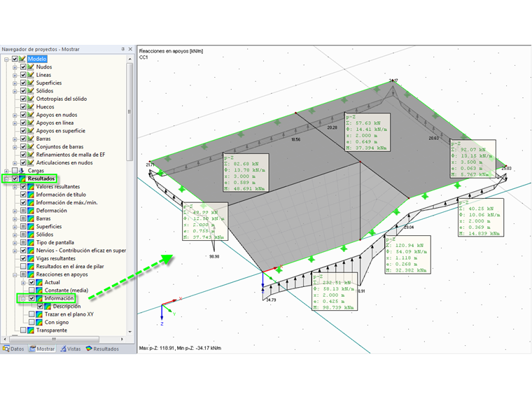The image size is (532, 399).
Task: Expand the Cargas node
Action: (6, 171)
